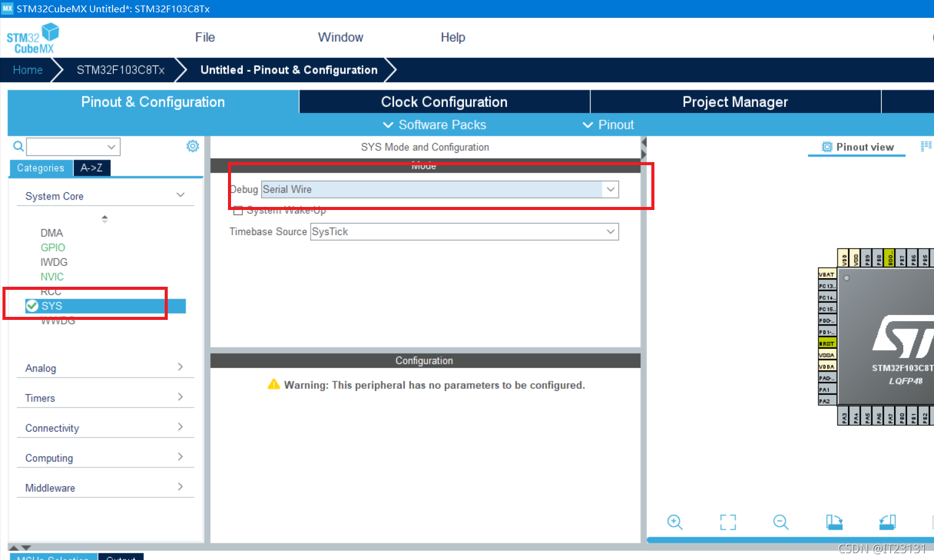Click the NRST pin on the chip
Screen dimensions: 934x560
click(827, 343)
